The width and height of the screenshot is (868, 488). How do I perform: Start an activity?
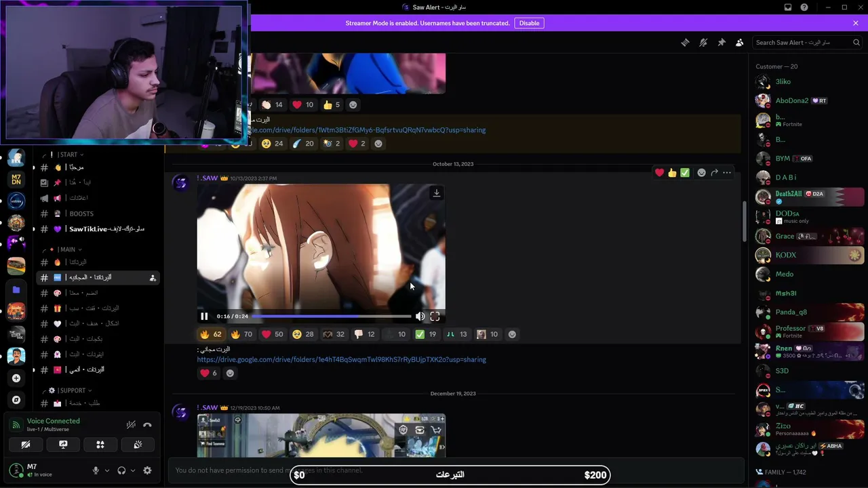pyautogui.click(x=100, y=445)
